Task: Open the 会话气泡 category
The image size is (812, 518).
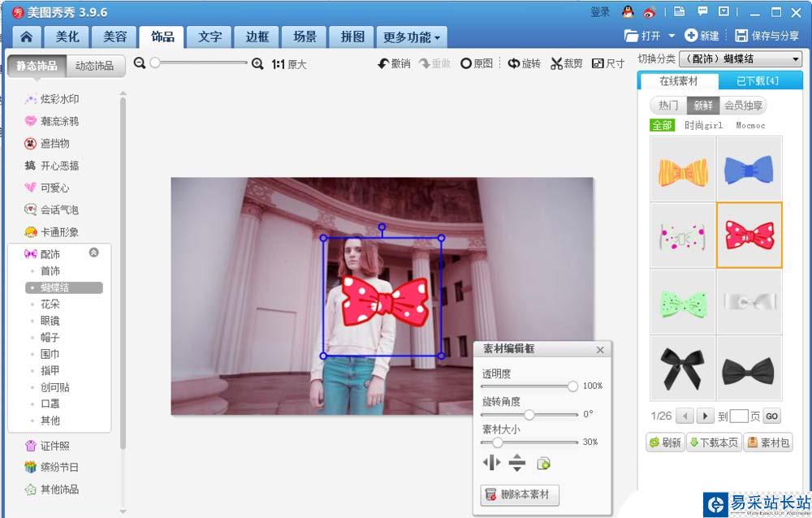Action: (x=52, y=209)
